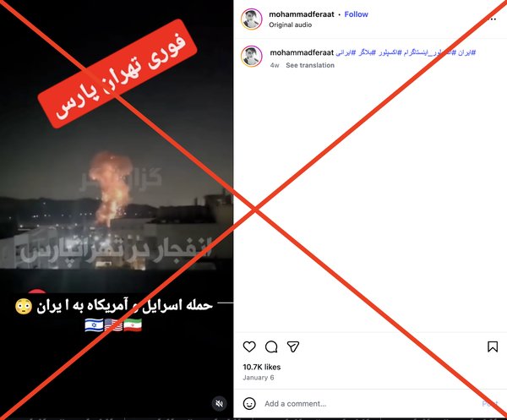Show caption with See translation

[x=310, y=65]
